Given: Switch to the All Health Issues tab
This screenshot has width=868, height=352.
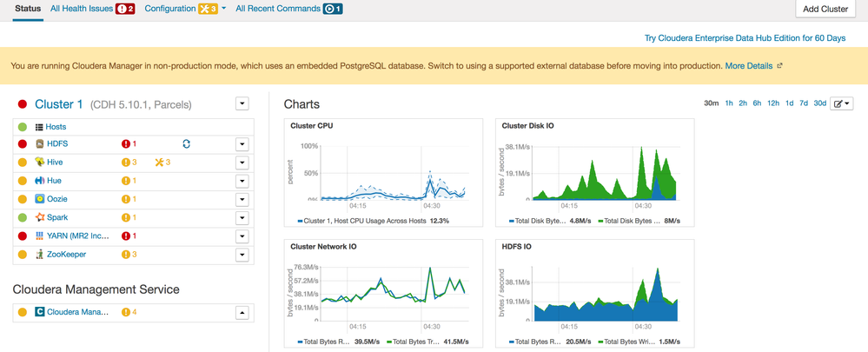Looking at the screenshot, I should tap(92, 9).
